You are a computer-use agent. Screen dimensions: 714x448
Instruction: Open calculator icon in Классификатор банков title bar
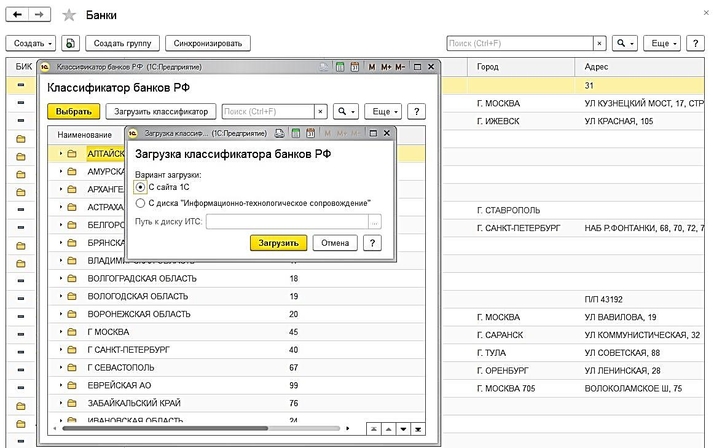click(340, 67)
